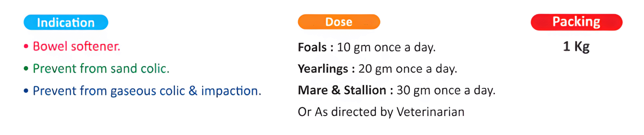Click the red Packing badge

(576, 22)
